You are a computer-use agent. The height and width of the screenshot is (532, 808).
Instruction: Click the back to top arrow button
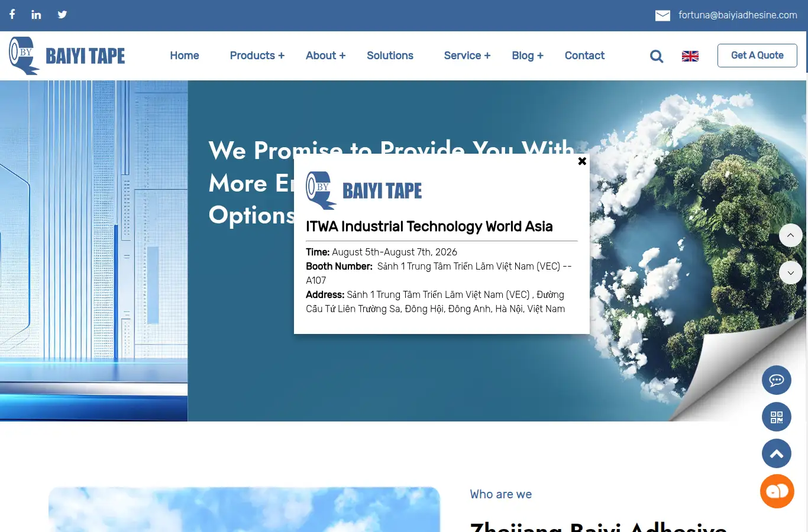point(777,453)
